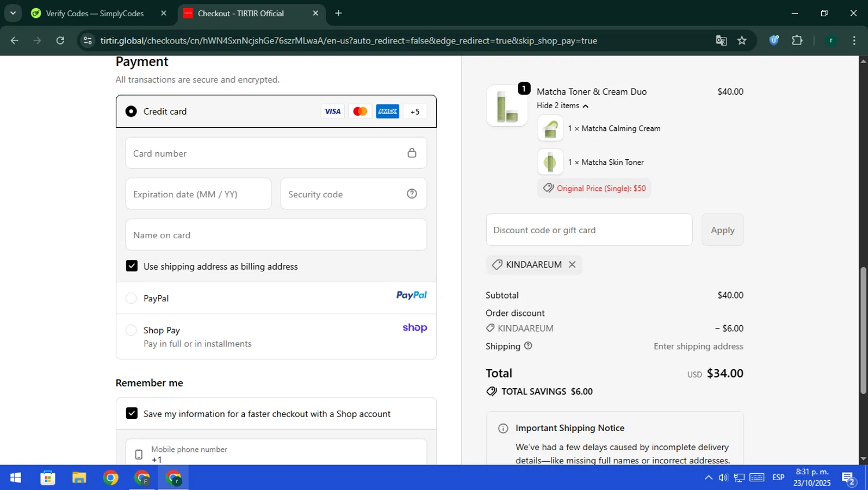868x490 pixels.
Task: Click the Original Price tag icon
Action: click(x=549, y=188)
